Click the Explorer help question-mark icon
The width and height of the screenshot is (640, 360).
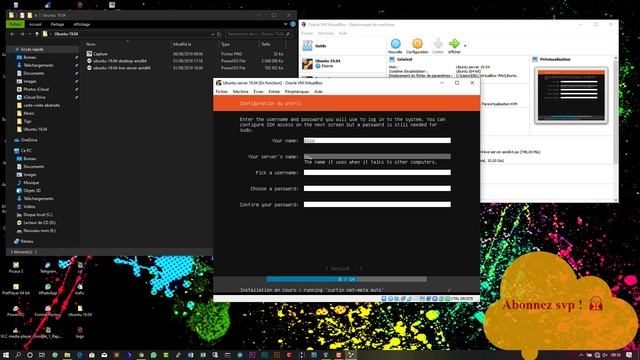pos(293,24)
